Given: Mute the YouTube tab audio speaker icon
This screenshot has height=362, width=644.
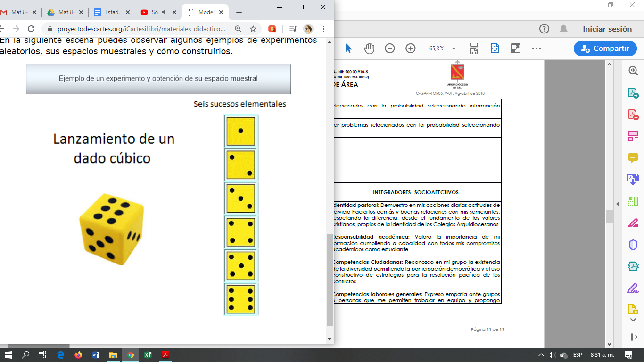Looking at the screenshot, I should click(x=164, y=12).
